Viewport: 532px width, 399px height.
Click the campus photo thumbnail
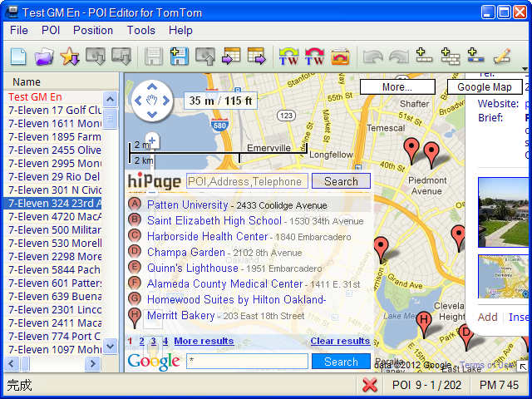point(503,212)
